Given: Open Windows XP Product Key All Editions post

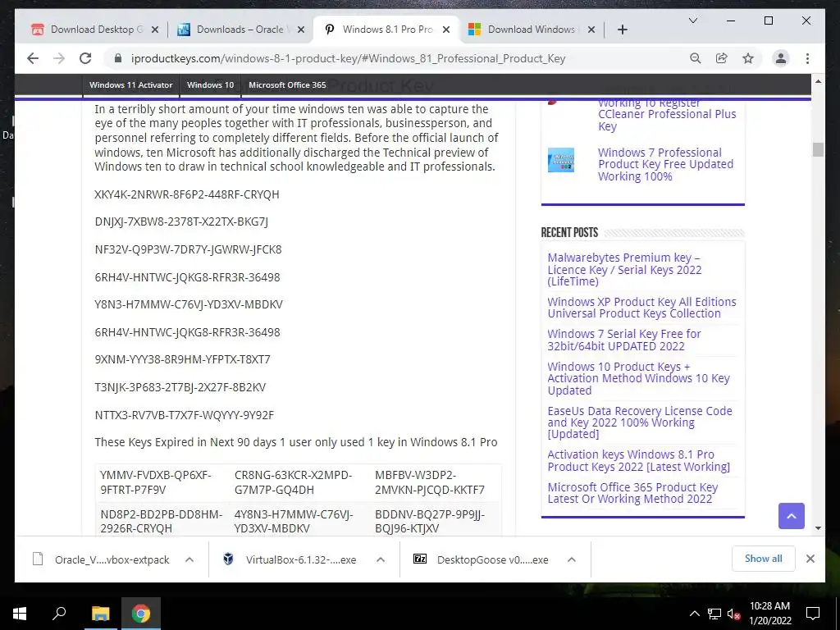Looking at the screenshot, I should point(641,308).
